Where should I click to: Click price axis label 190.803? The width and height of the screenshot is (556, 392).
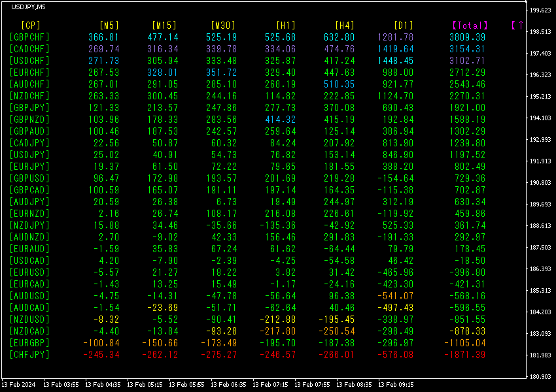click(540, 183)
